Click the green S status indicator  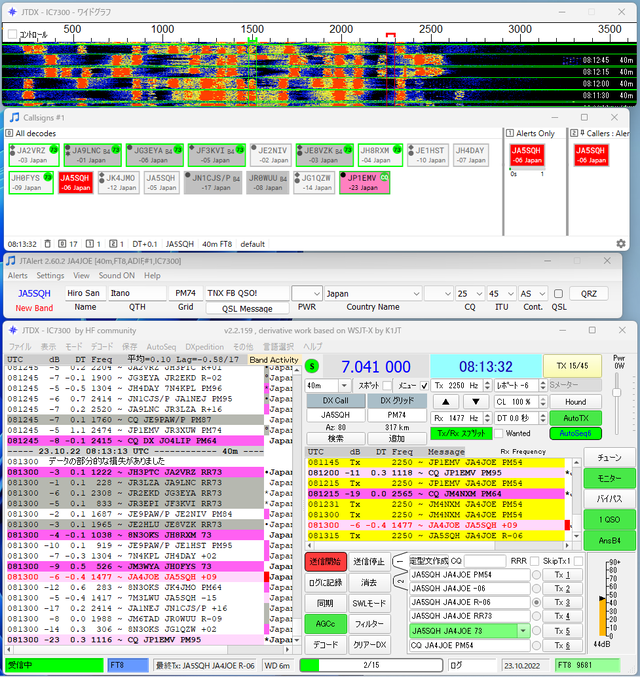[x=312, y=367]
